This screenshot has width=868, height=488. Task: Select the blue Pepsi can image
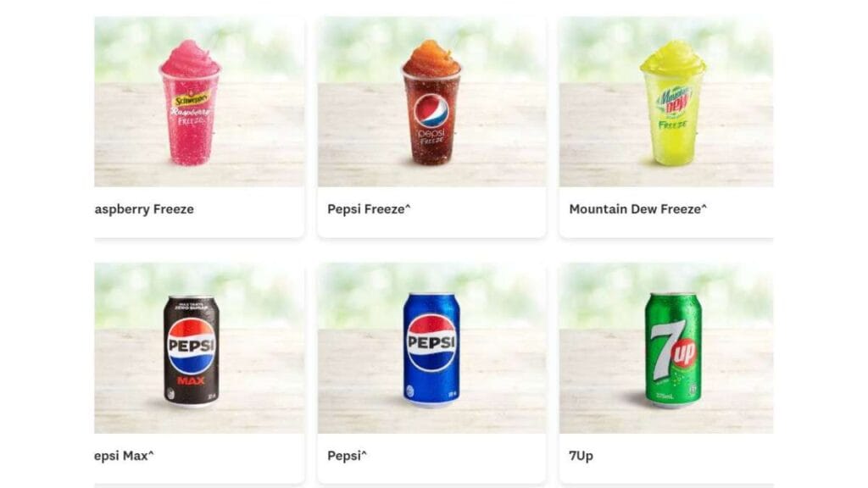pyautogui.click(x=431, y=348)
